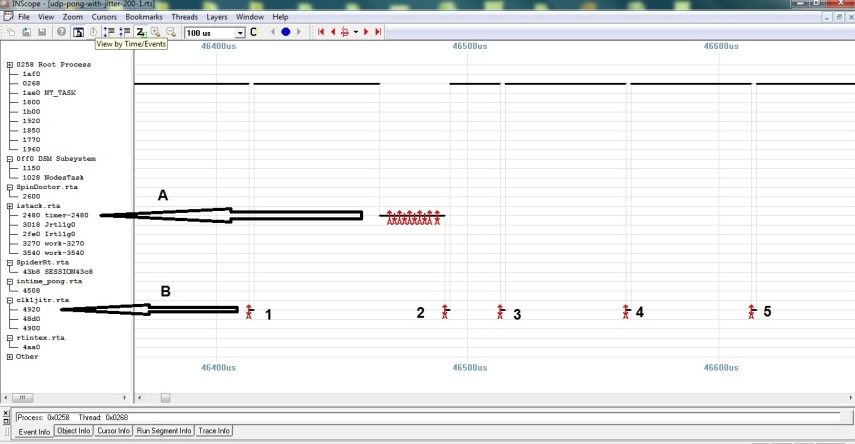This screenshot has height=444, width=855.
Task: Switch to the Object Info tab
Action: coord(73,431)
